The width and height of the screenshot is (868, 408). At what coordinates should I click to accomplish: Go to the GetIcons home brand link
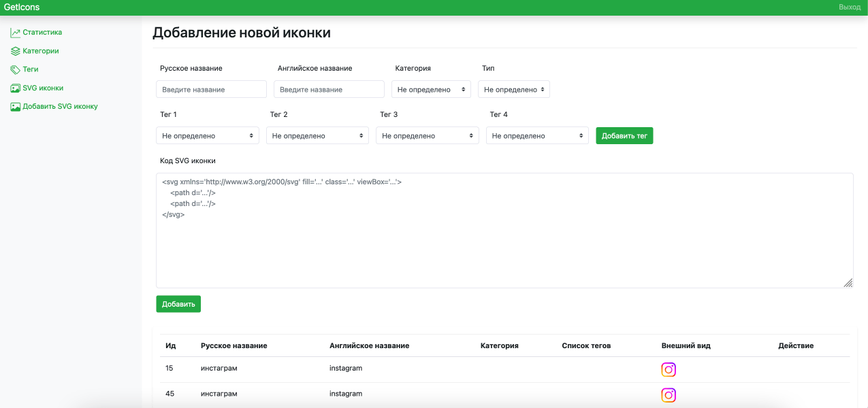click(22, 7)
